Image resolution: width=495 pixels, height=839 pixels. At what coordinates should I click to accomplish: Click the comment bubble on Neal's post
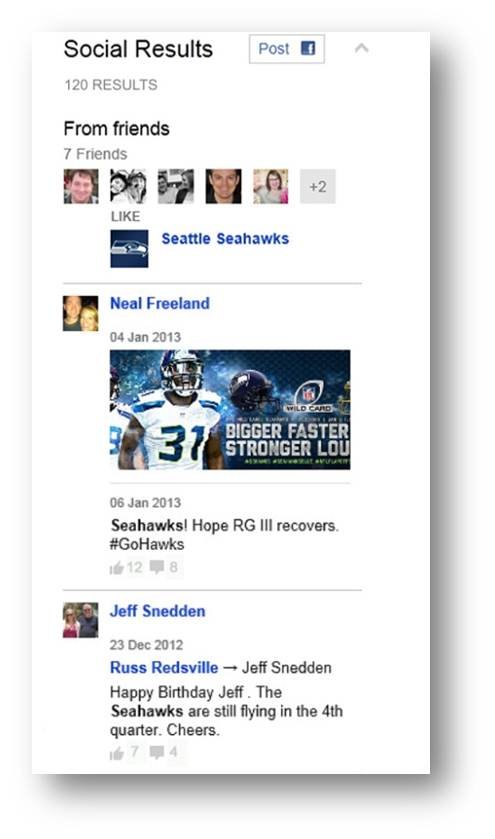[157, 567]
